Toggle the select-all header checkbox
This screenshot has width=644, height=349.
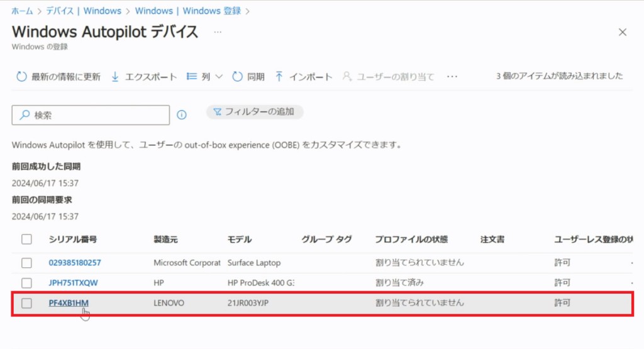tap(26, 239)
